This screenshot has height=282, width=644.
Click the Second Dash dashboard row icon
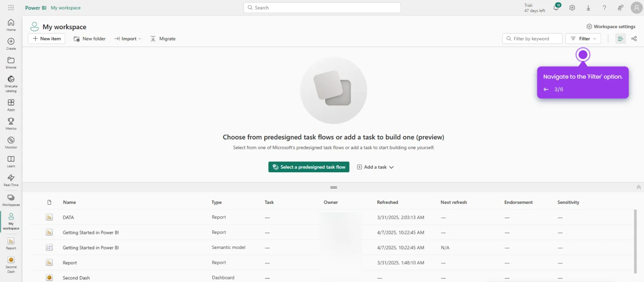[x=49, y=278]
